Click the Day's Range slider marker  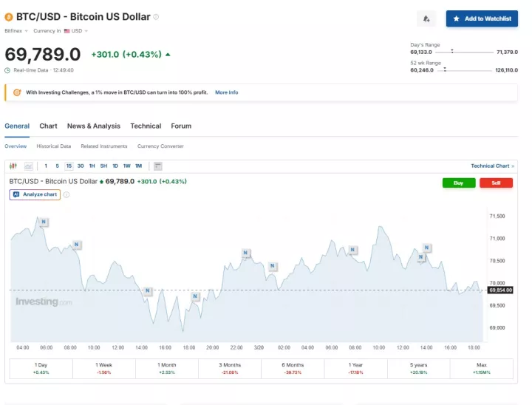452,52
